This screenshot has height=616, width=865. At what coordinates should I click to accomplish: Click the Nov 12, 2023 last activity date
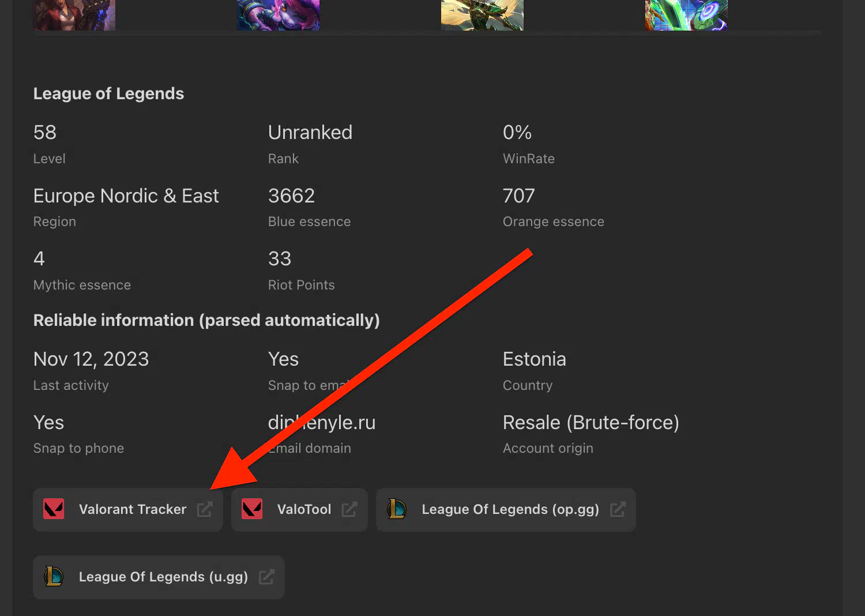coord(91,359)
